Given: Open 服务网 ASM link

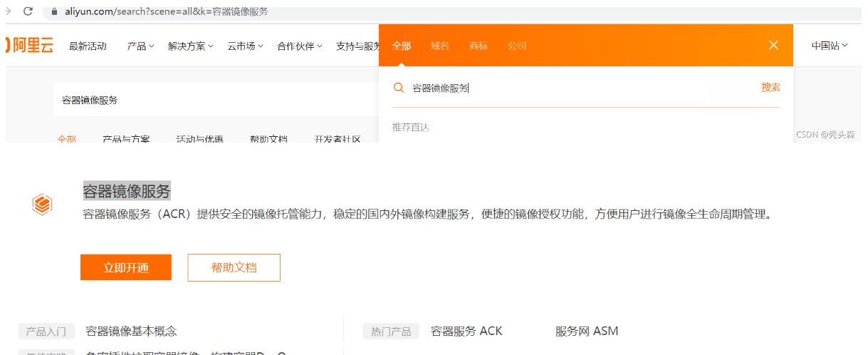Looking at the screenshot, I should click(587, 331).
